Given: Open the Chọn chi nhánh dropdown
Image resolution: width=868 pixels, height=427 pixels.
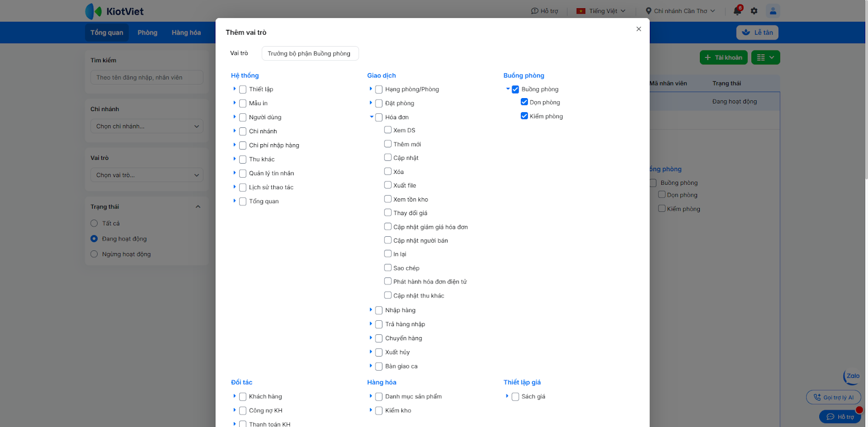Looking at the screenshot, I should [146, 126].
